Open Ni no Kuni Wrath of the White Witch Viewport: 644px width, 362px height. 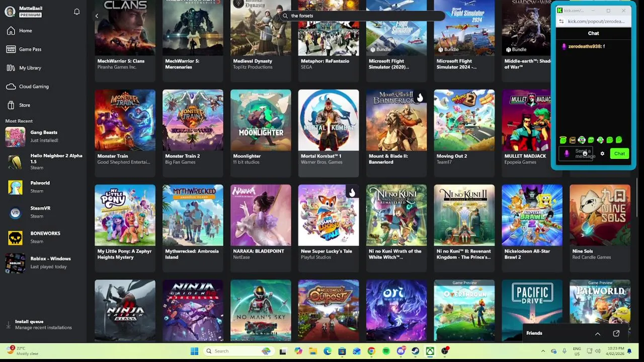pos(396,228)
